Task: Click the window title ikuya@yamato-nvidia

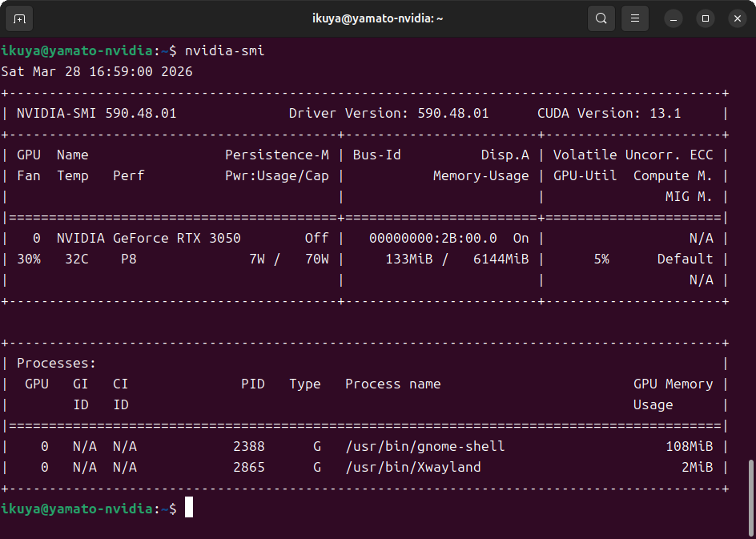Action: pyautogui.click(x=377, y=18)
